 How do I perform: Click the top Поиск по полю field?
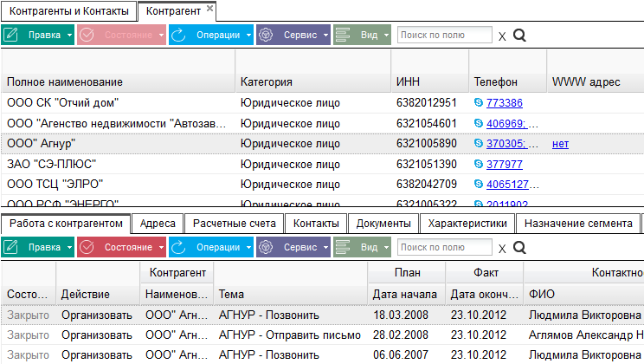pos(444,35)
